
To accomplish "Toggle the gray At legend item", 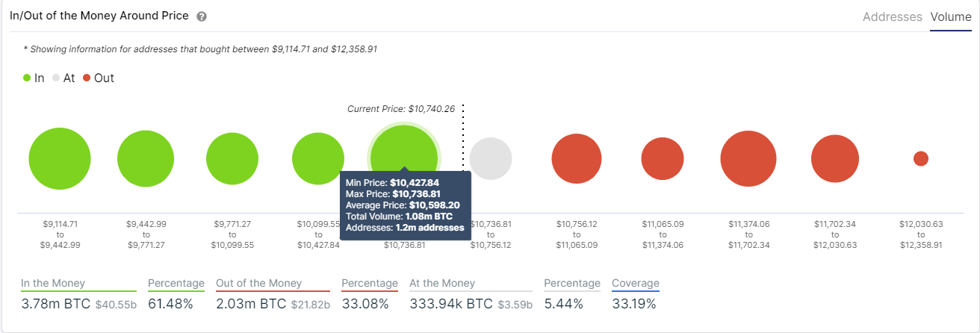I will pyautogui.click(x=63, y=78).
